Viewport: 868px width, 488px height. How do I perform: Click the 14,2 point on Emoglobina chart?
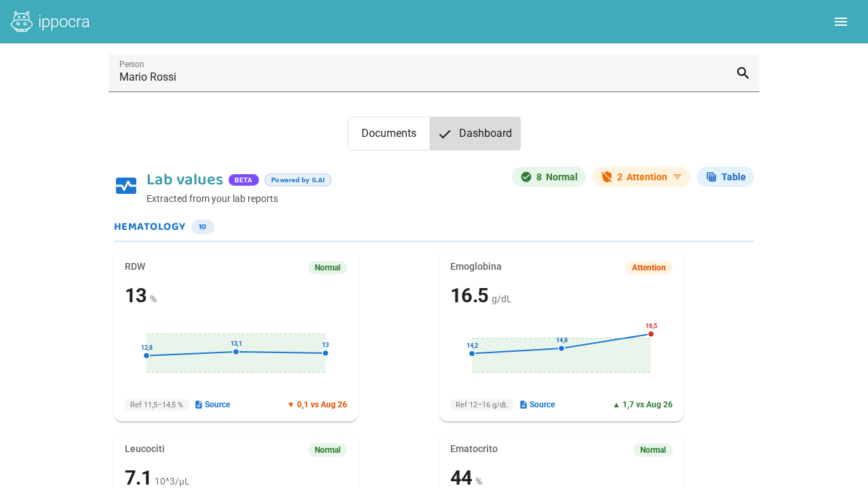(x=472, y=353)
